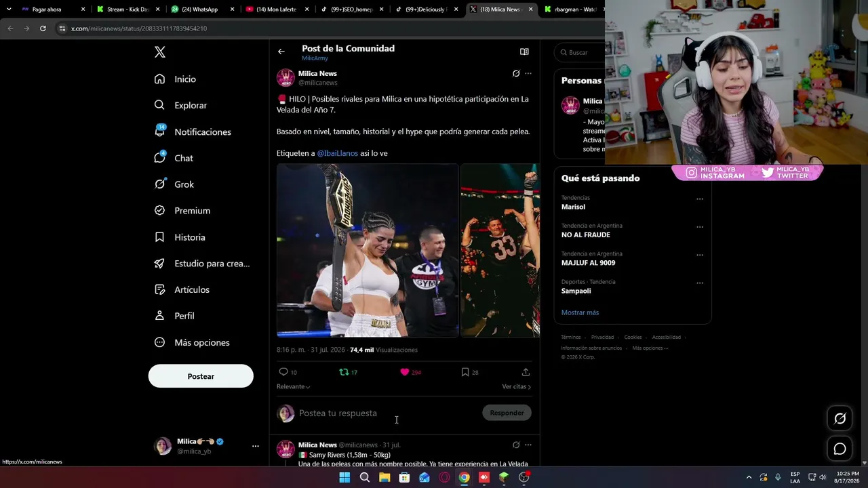Open options for MAJLUF AL 9009 trend

coord(700,255)
